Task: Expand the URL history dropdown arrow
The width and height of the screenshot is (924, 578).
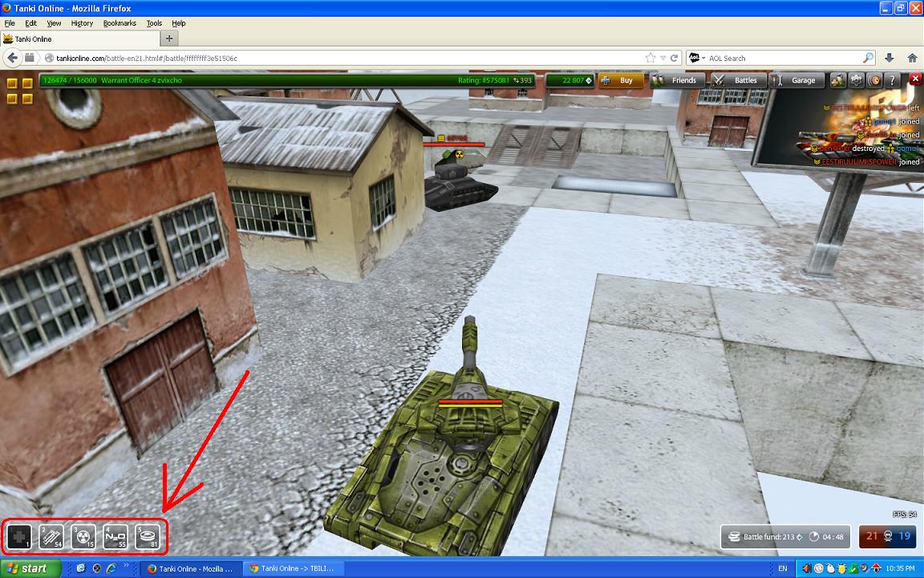Action: click(663, 58)
